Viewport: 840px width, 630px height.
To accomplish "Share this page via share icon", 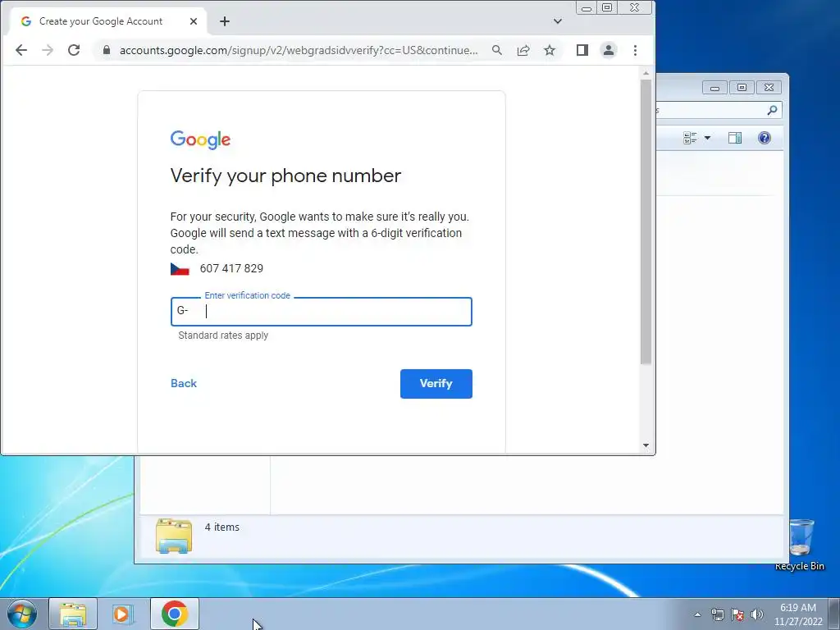I will click(x=523, y=50).
